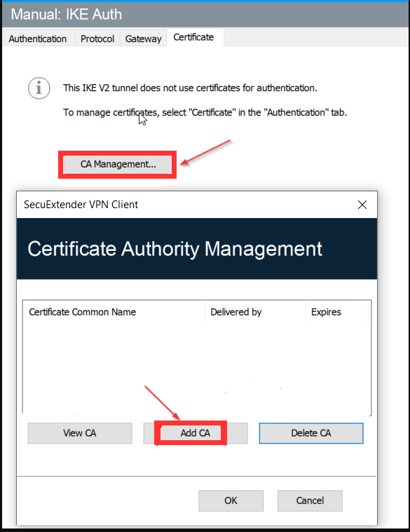Confirm with the OK button
Screen dimensions: 410x532
pos(231,500)
